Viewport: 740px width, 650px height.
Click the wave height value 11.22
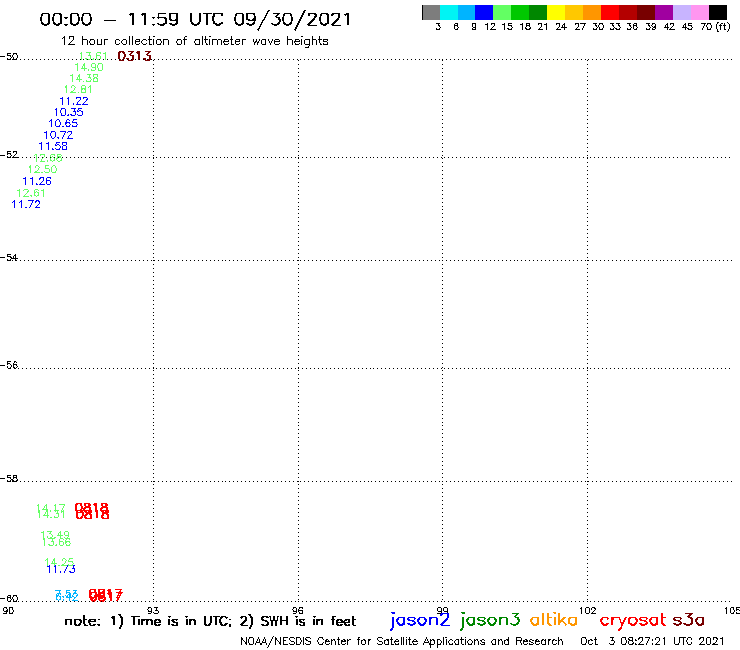click(74, 101)
